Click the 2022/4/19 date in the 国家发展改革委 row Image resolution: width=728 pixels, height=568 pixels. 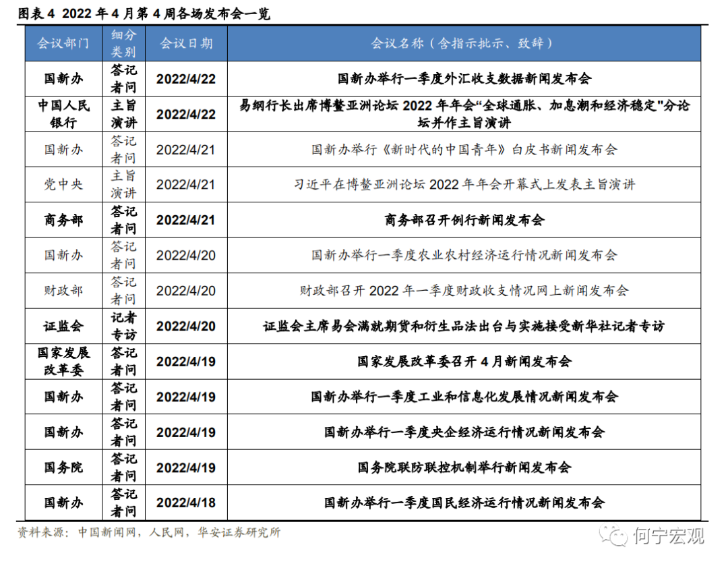(x=186, y=361)
